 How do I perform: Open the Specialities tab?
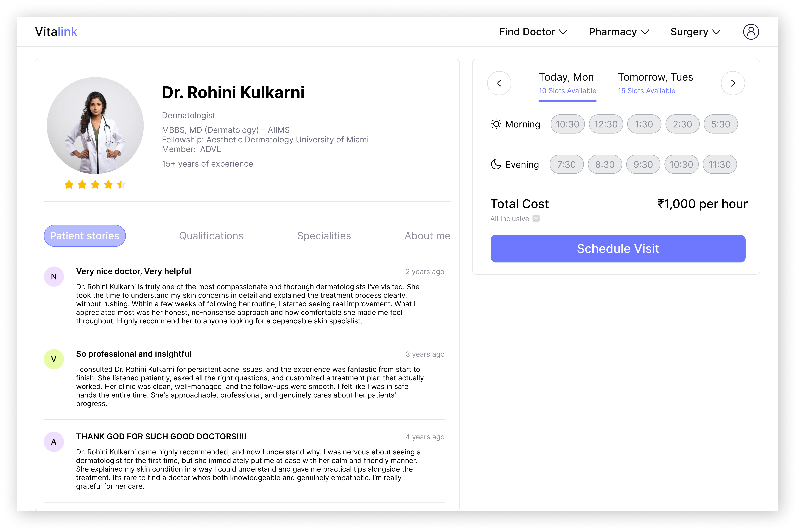point(324,236)
